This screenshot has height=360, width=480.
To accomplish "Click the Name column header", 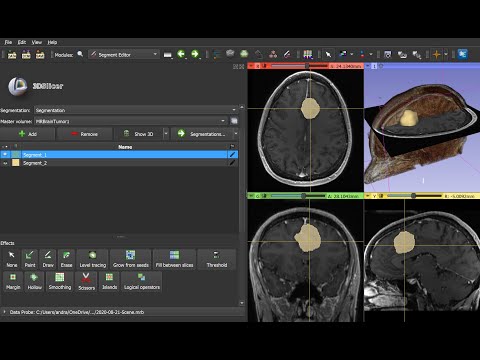I will pyautogui.click(x=125, y=147).
